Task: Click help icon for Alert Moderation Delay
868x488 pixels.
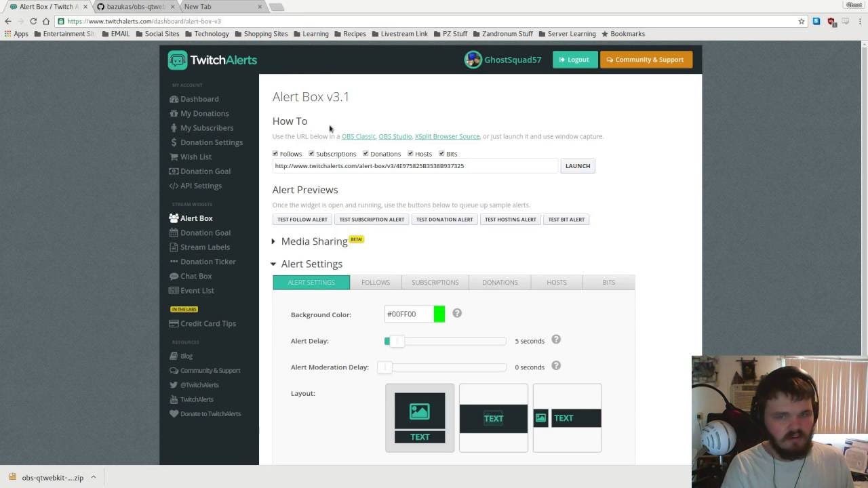Action: [556, 366]
